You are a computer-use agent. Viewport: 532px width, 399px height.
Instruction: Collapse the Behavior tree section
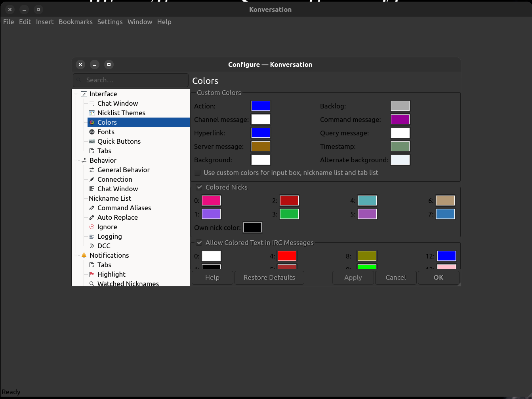pyautogui.click(x=76, y=160)
